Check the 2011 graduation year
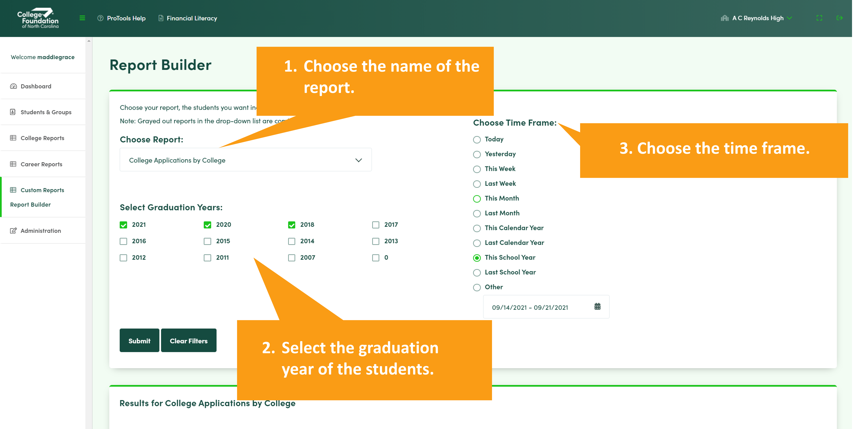 [x=208, y=258]
